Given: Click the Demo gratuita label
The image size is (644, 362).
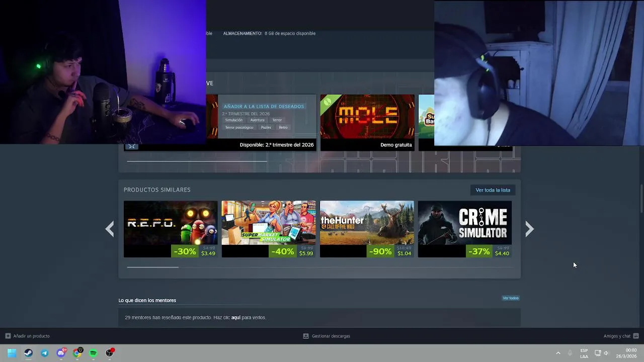Looking at the screenshot, I should [x=396, y=145].
